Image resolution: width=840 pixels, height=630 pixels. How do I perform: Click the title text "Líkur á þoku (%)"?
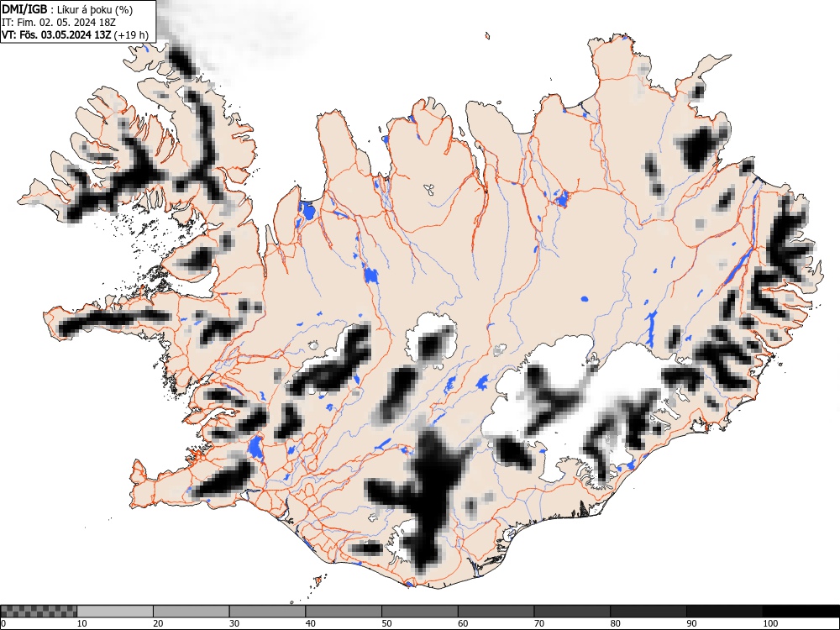[x=95, y=9]
